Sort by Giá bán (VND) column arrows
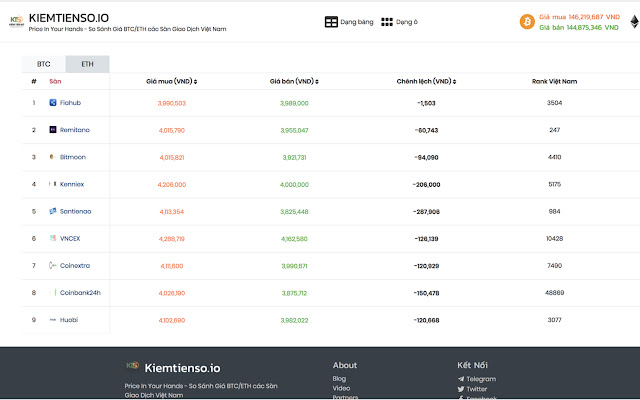Screen dimensions: 640x400 pyautogui.click(x=317, y=82)
